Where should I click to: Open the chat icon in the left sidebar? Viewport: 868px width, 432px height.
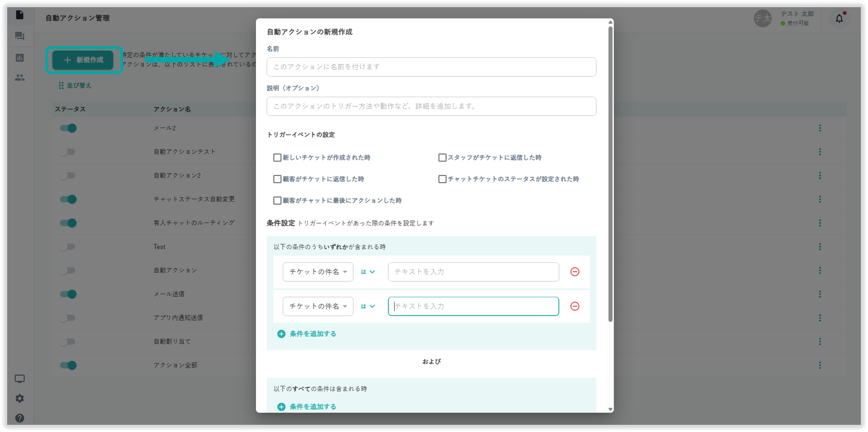20,36
